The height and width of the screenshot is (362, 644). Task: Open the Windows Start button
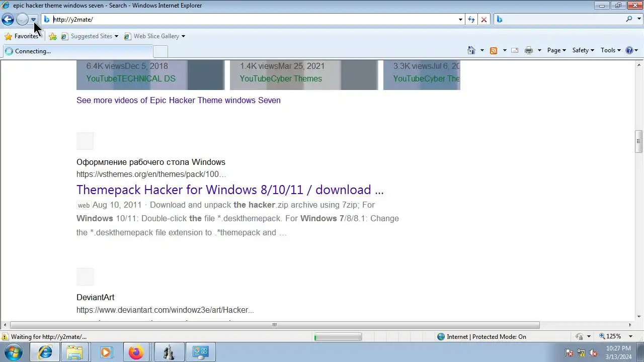pos(14,352)
